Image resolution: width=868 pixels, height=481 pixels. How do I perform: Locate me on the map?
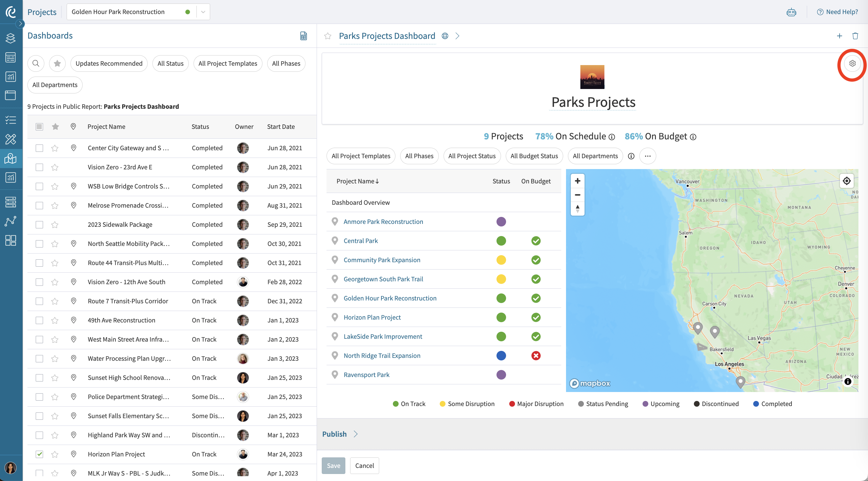(x=846, y=181)
